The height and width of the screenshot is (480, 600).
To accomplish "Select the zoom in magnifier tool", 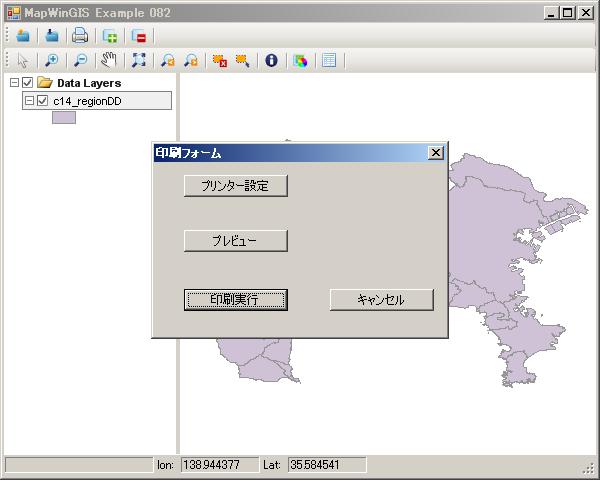I will [52, 60].
